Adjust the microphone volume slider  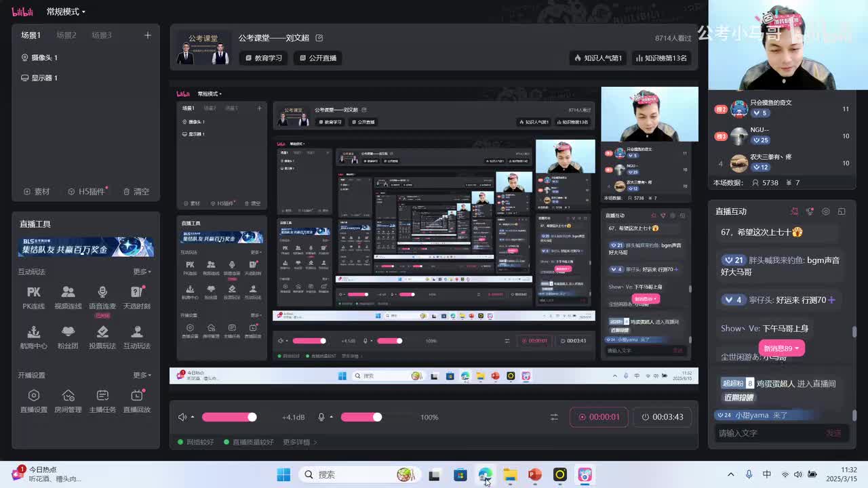click(x=361, y=417)
